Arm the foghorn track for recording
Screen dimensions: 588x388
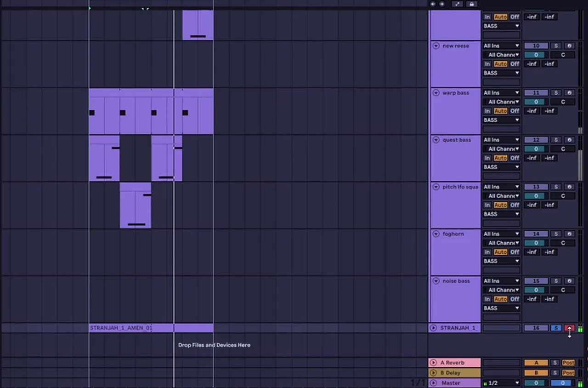[x=569, y=234]
